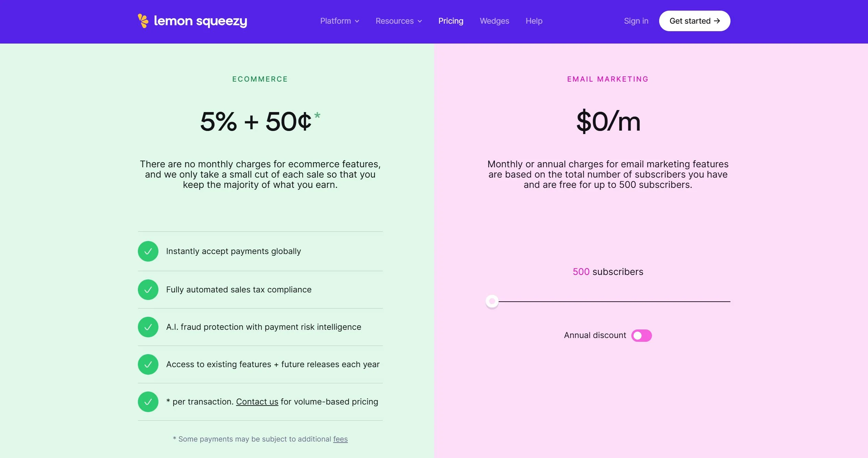This screenshot has width=868, height=458.
Task: Click checkmark beside 'Access to existing features' row
Action: tap(148, 364)
